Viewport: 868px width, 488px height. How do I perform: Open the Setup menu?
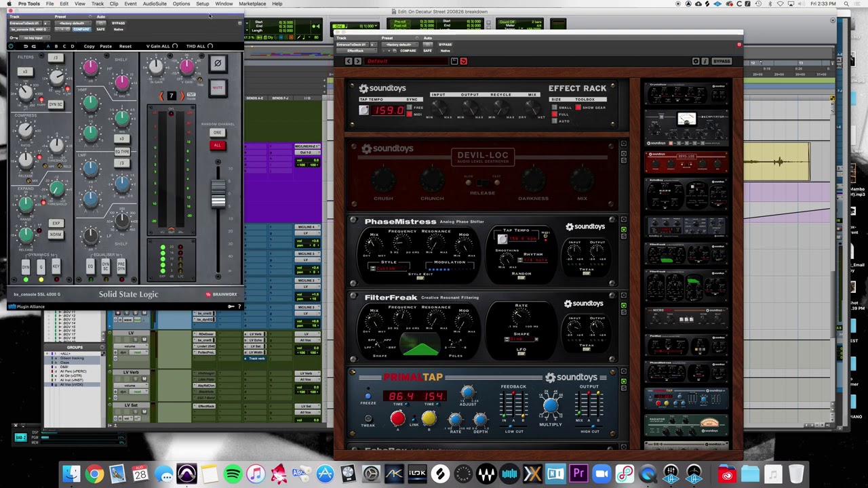203,4
